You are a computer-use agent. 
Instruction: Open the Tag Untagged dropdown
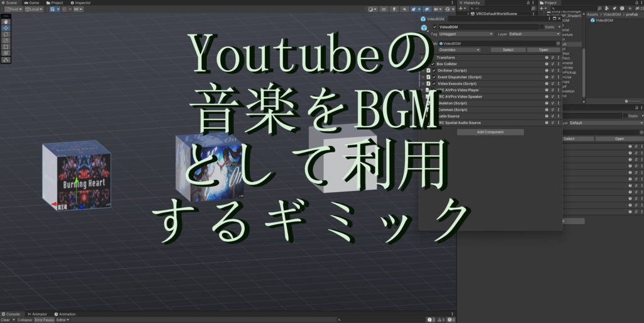point(466,34)
